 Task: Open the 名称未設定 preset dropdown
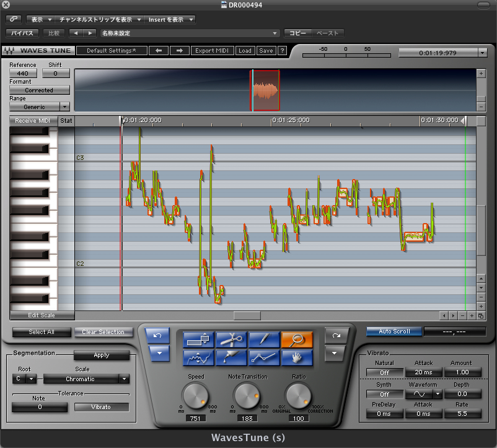click(x=190, y=33)
